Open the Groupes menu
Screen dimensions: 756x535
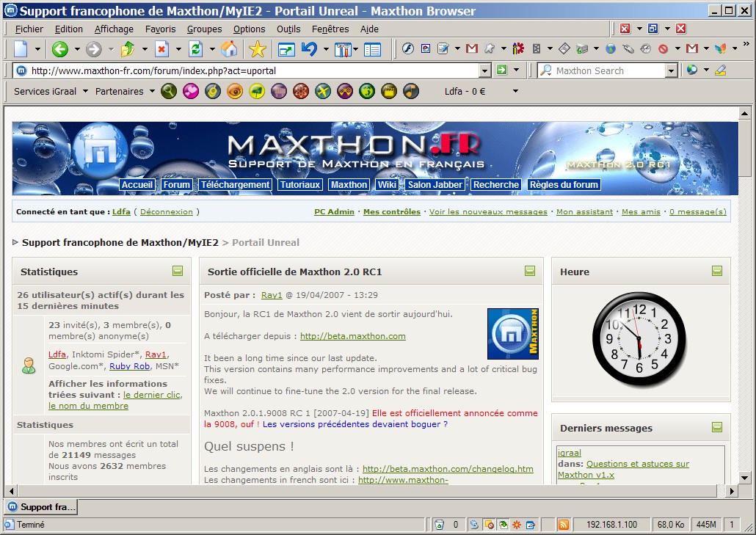[205, 29]
